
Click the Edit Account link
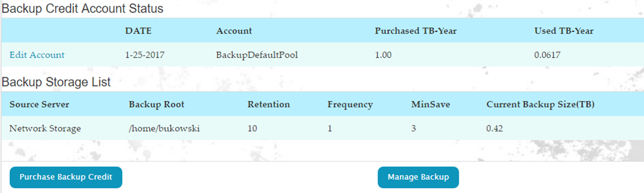point(37,55)
